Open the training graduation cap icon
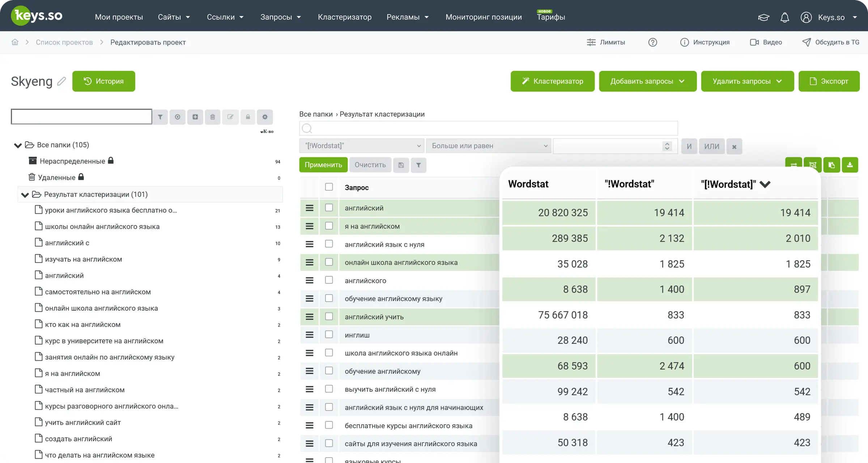 (763, 17)
